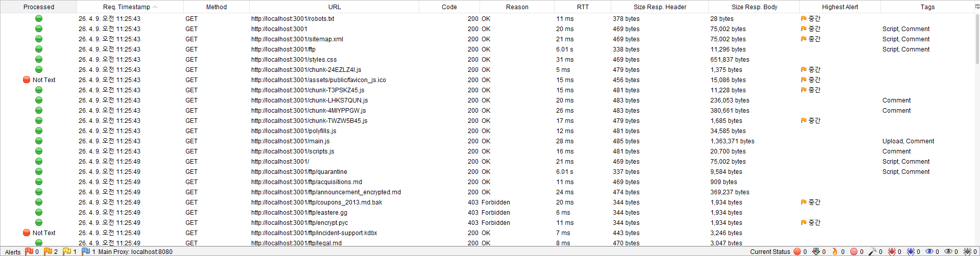Click green processed icon for robots.txt row

tap(39, 18)
